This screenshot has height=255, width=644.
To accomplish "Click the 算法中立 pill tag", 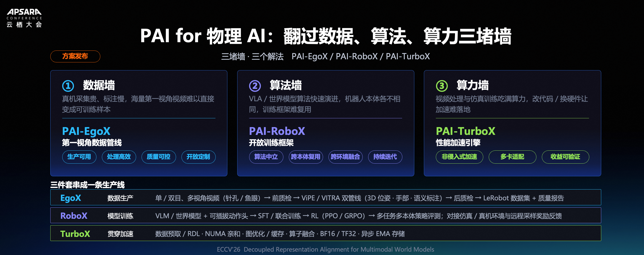I will [x=266, y=157].
